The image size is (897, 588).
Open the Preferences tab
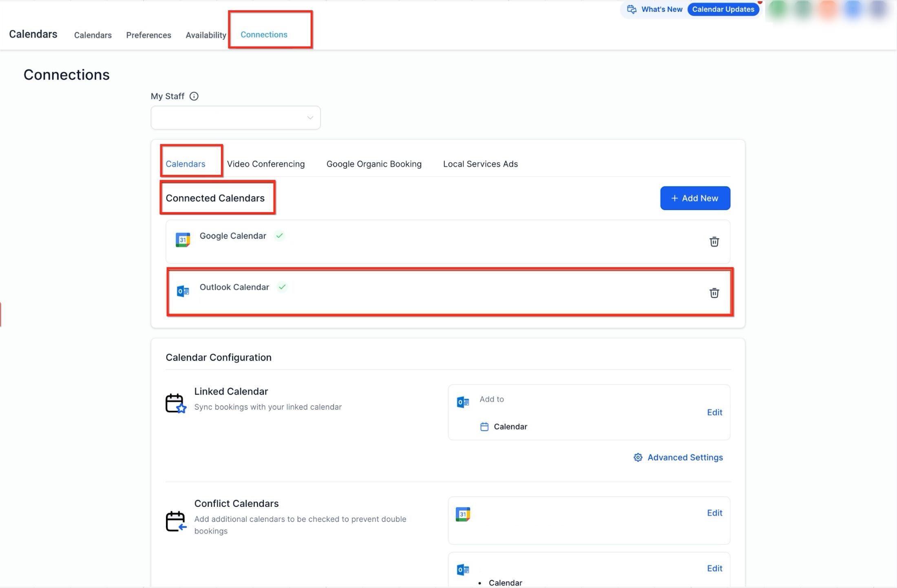coord(148,35)
